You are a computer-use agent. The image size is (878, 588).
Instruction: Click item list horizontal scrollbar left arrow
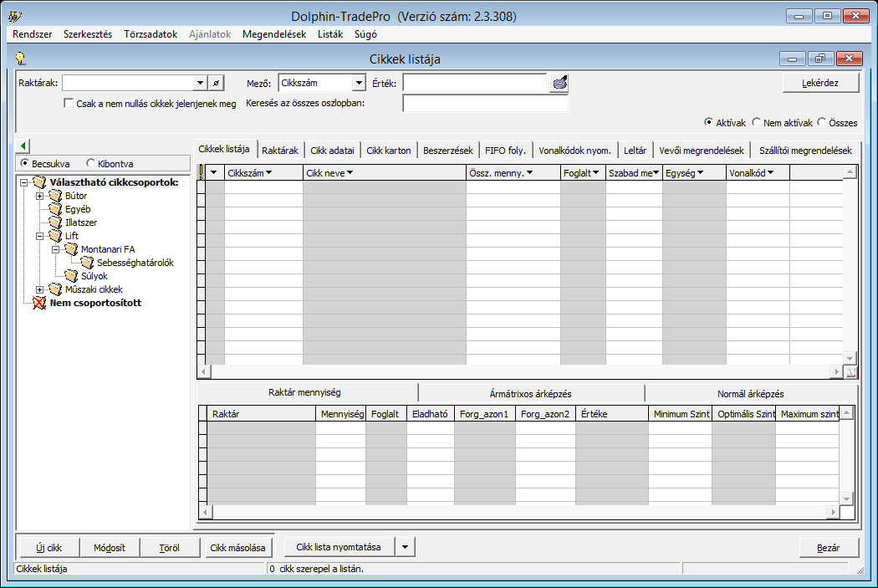point(204,371)
